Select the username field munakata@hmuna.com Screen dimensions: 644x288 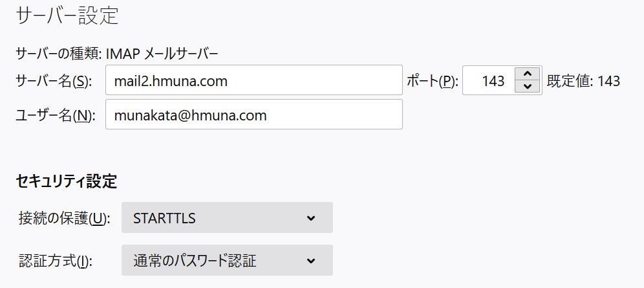(x=253, y=115)
